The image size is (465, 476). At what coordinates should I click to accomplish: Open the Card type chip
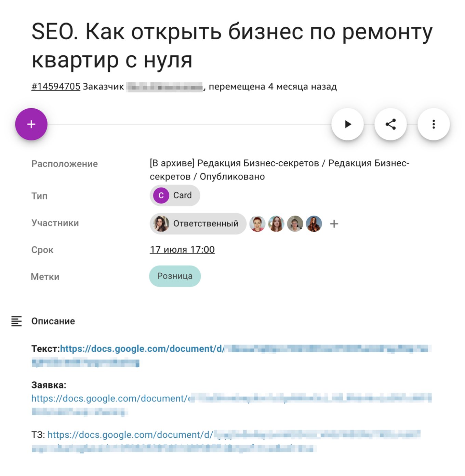pos(175,195)
